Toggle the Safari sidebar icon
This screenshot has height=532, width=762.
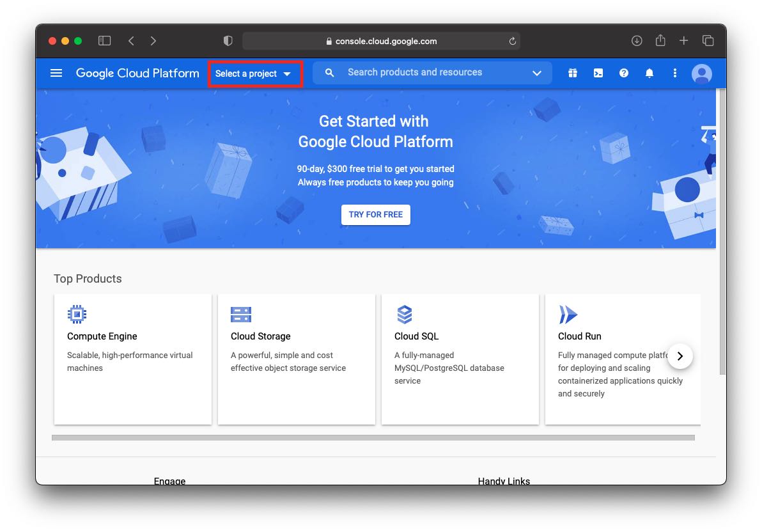pos(104,41)
